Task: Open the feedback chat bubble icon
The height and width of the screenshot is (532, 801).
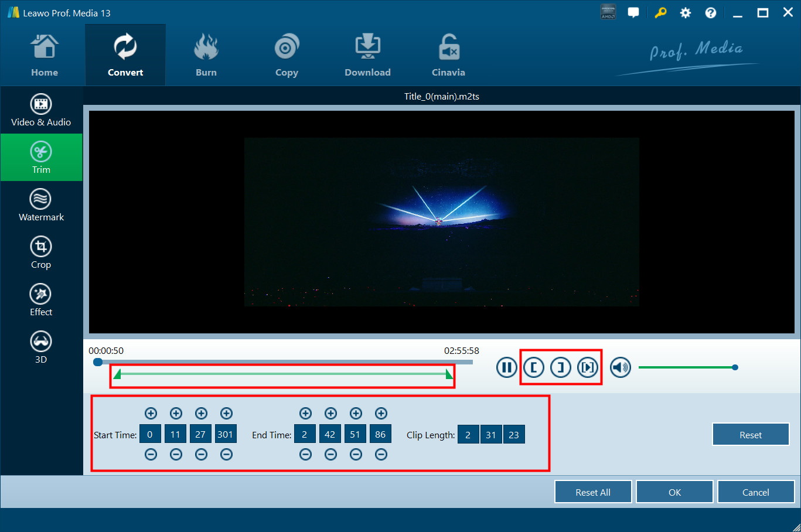Action: click(x=633, y=12)
